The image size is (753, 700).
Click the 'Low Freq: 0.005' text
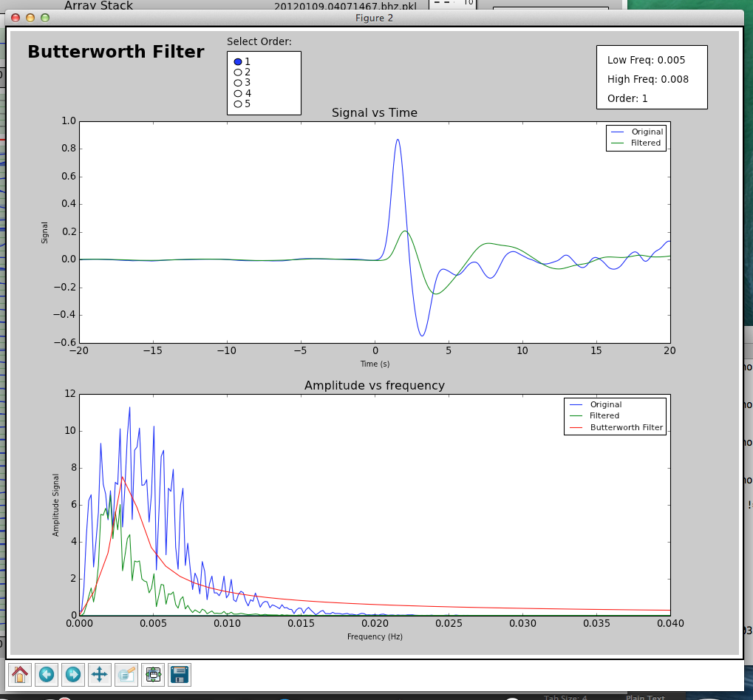pyautogui.click(x=646, y=60)
